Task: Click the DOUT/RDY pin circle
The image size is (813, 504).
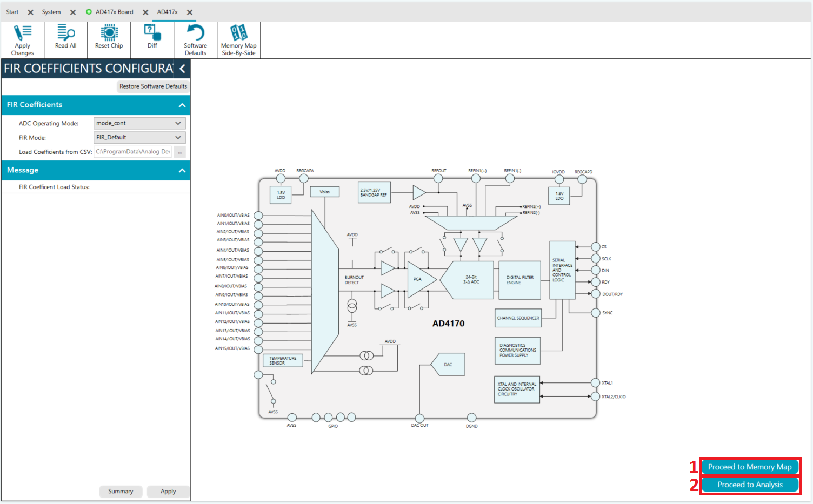Action: pos(596,294)
